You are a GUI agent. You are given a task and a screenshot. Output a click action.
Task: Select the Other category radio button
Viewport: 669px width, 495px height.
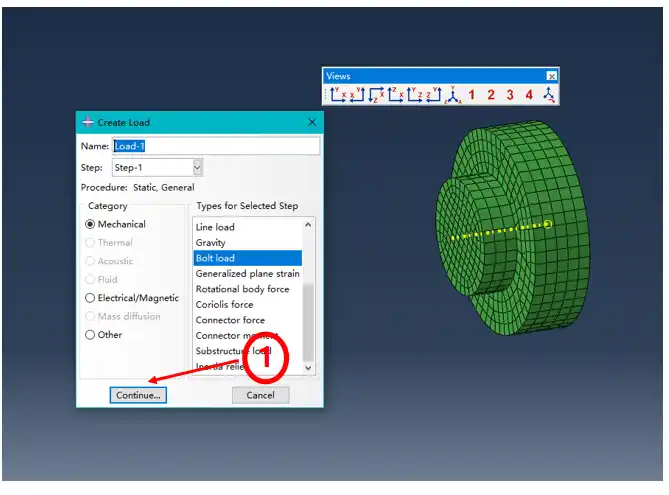click(90, 335)
